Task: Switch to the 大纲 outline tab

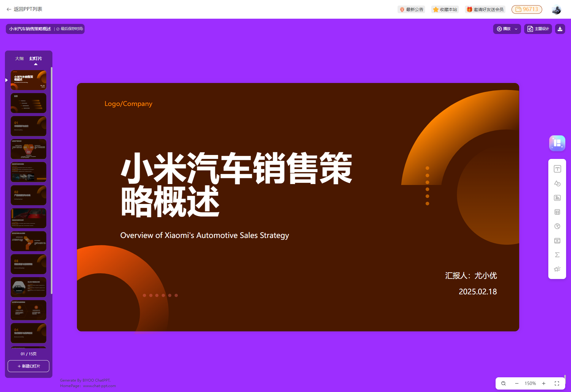Action: pos(19,58)
